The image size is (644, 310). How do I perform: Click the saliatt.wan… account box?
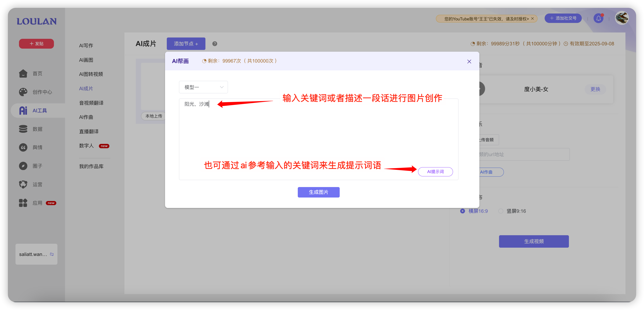point(36,254)
